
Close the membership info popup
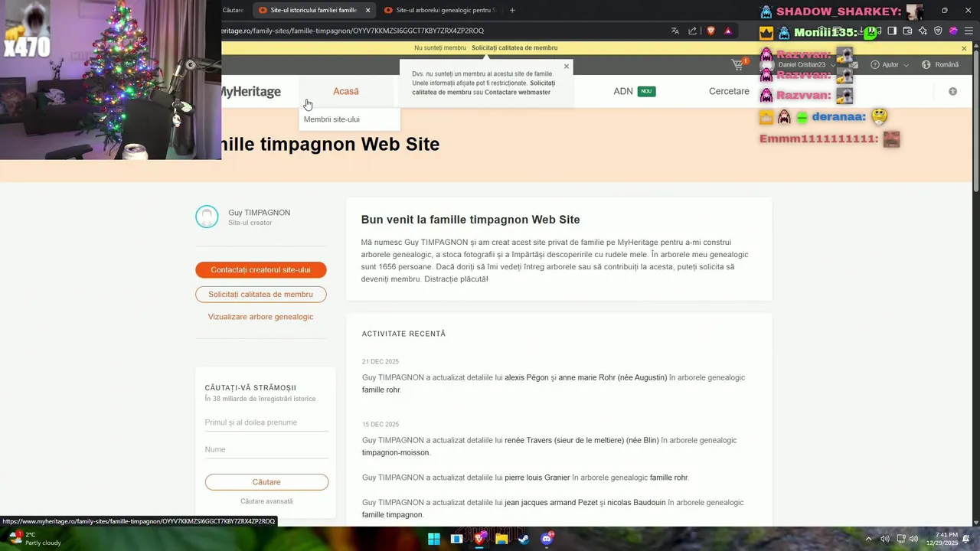pos(567,66)
